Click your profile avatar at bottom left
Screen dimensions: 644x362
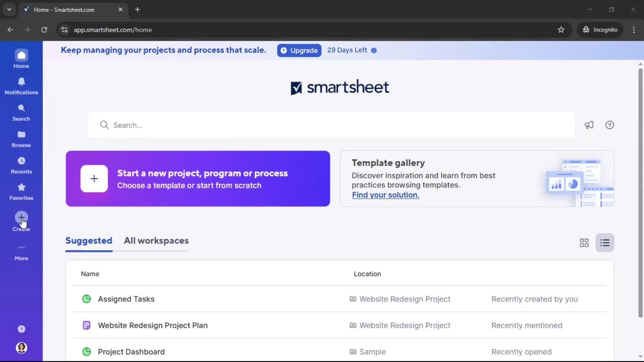click(21, 348)
